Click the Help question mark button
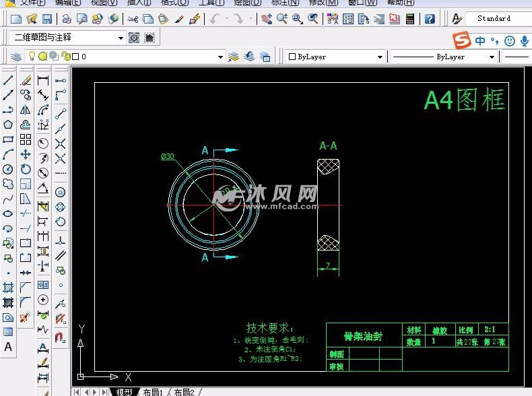This screenshot has width=532, height=396. point(430,19)
